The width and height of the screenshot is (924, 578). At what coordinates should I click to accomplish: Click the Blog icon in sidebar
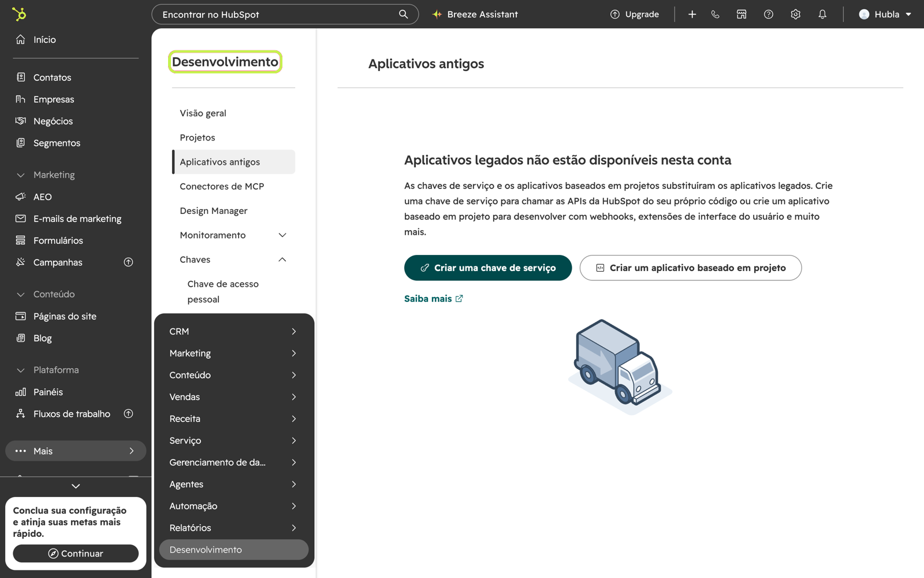pos(21,338)
